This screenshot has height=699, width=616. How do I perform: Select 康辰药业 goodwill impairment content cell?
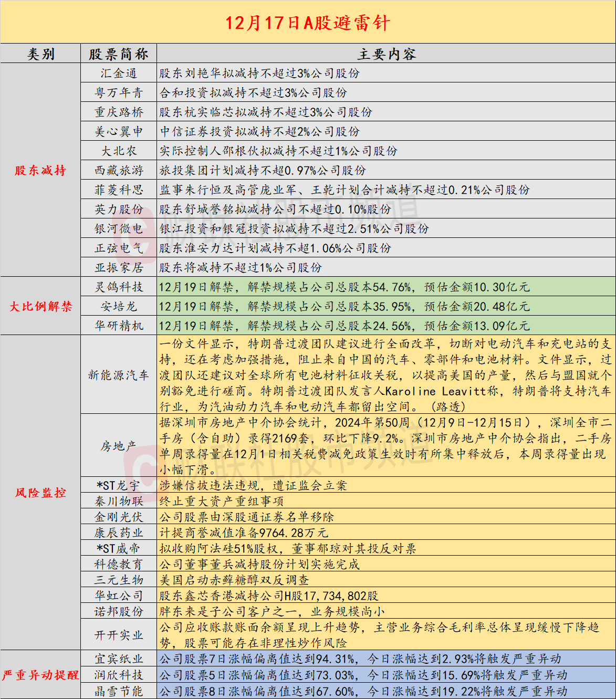click(x=386, y=533)
